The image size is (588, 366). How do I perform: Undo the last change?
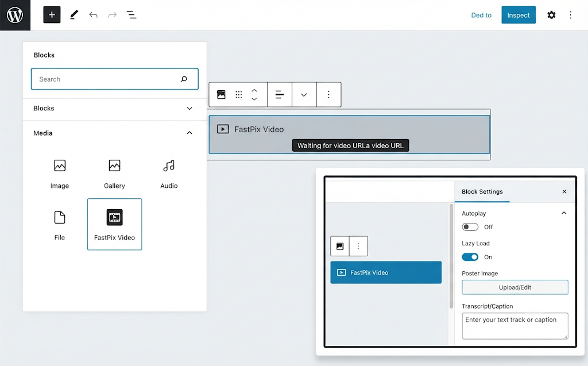(93, 15)
